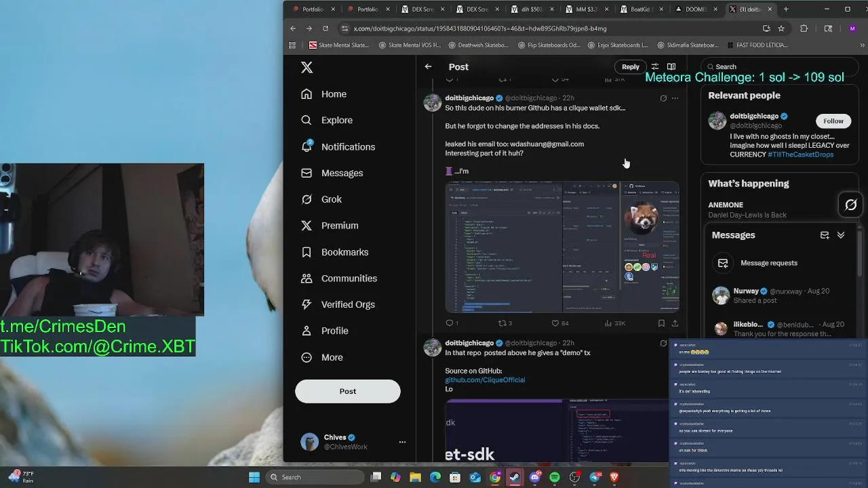Click the white Post button in sidebar
The image size is (868, 488).
(x=348, y=391)
